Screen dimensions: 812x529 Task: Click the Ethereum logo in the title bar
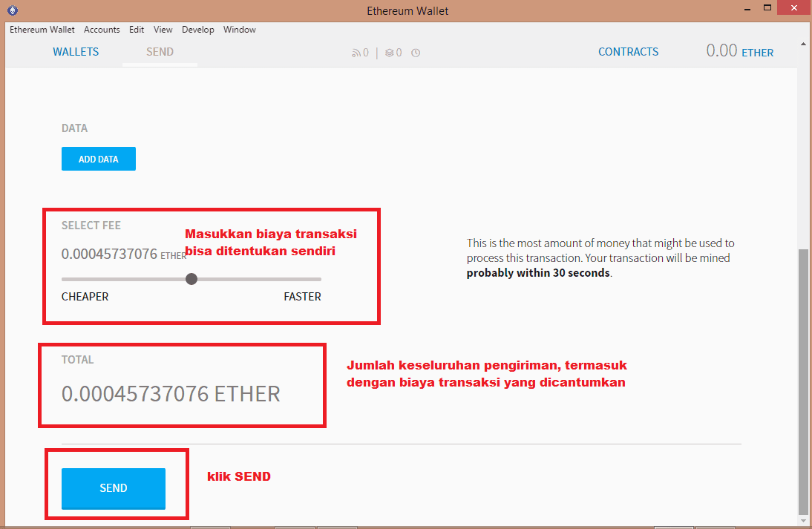[x=14, y=10]
